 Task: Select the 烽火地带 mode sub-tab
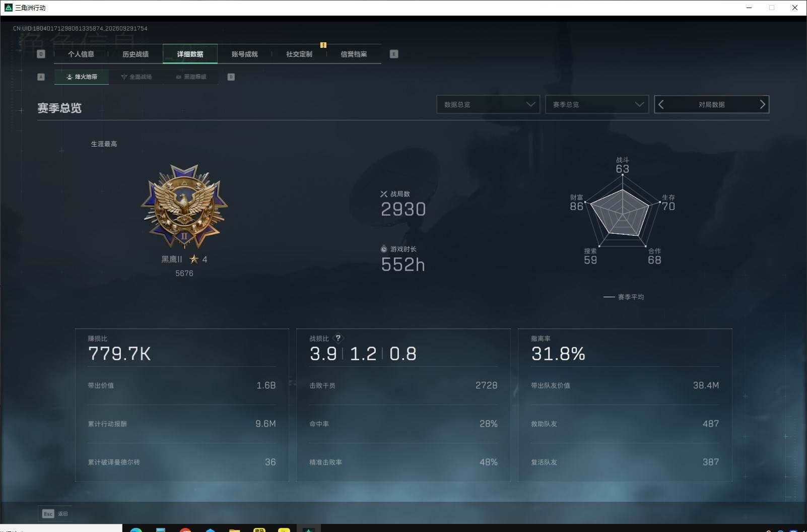click(82, 77)
